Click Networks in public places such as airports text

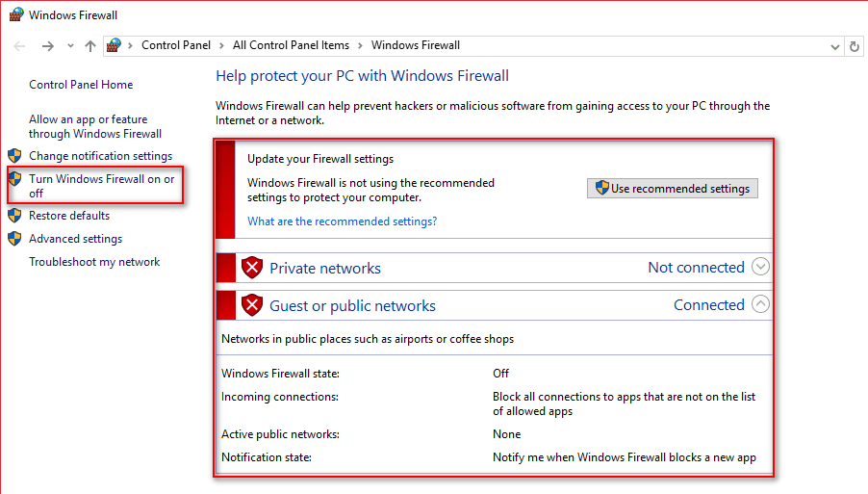[368, 339]
